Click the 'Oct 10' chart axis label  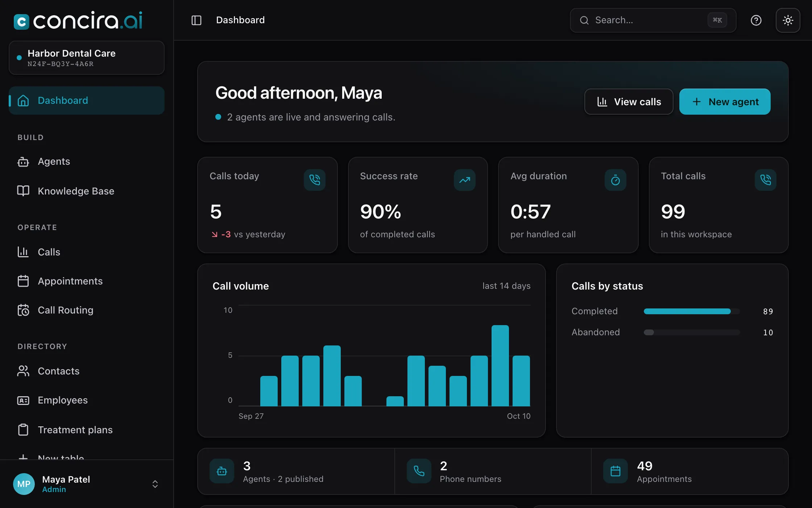point(519,416)
